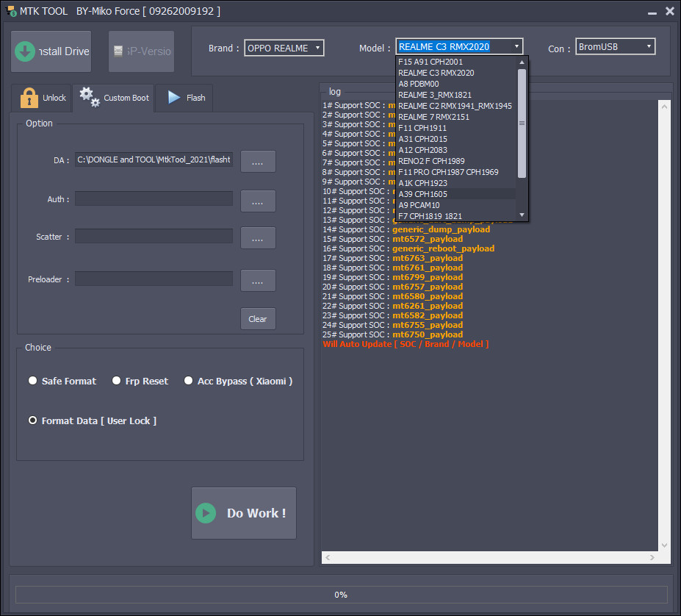Switch to the Flash tab
Image resolution: width=681 pixels, height=616 pixels.
tap(184, 98)
